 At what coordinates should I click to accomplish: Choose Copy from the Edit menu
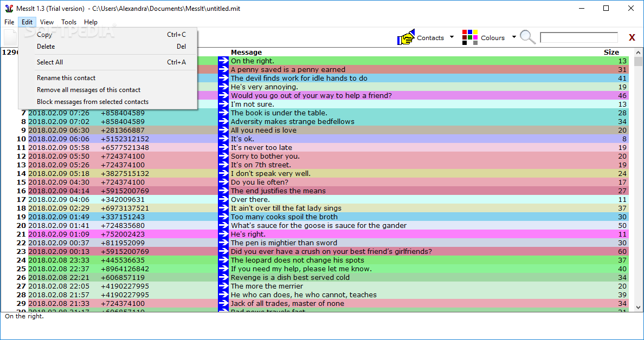(x=108, y=35)
